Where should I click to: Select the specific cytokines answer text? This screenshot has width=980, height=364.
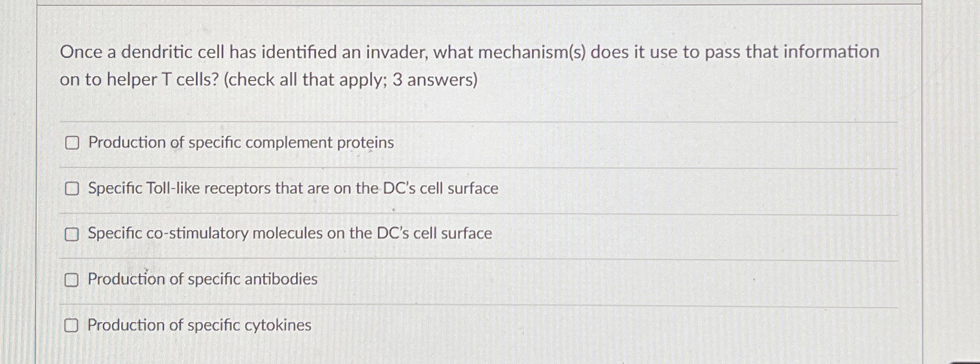tap(200, 324)
